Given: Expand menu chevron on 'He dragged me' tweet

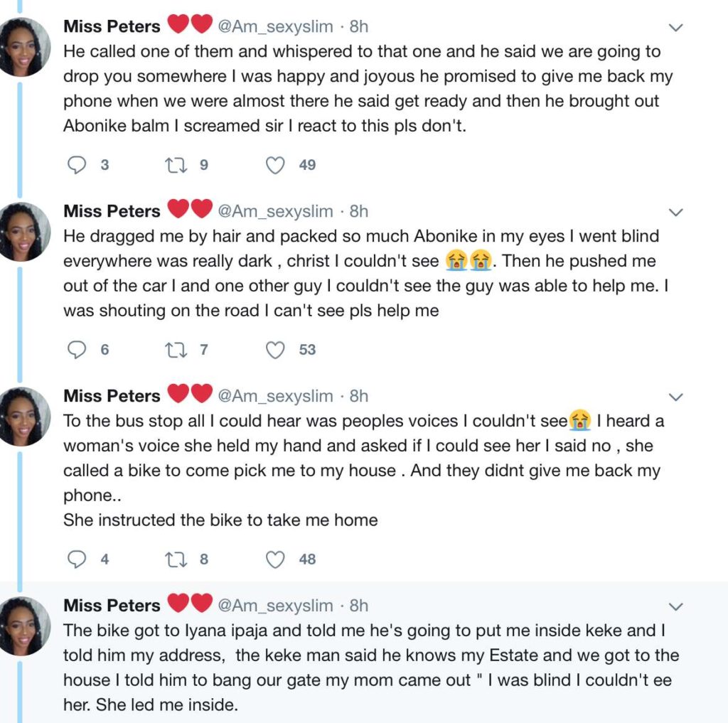Looking at the screenshot, I should [x=676, y=213].
